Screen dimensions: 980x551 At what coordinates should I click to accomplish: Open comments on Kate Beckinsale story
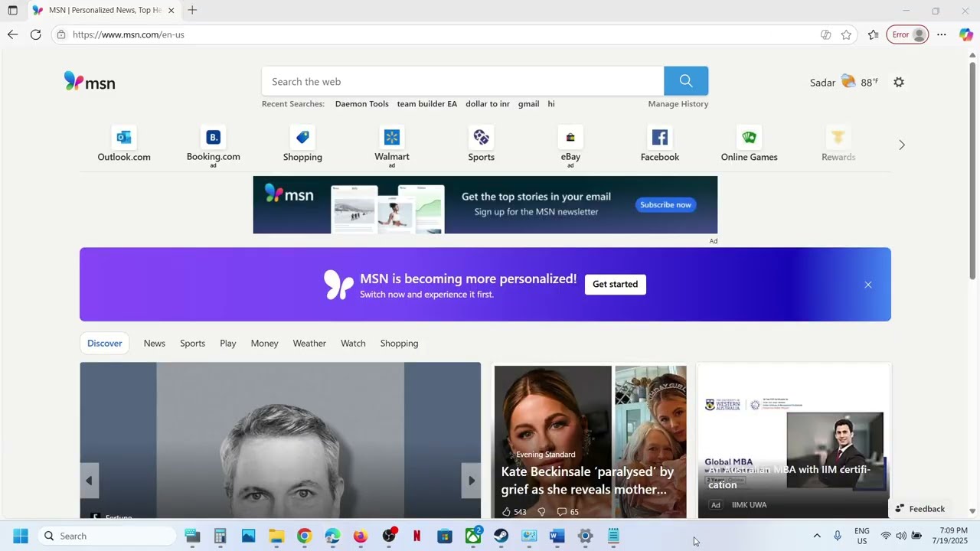tap(568, 511)
